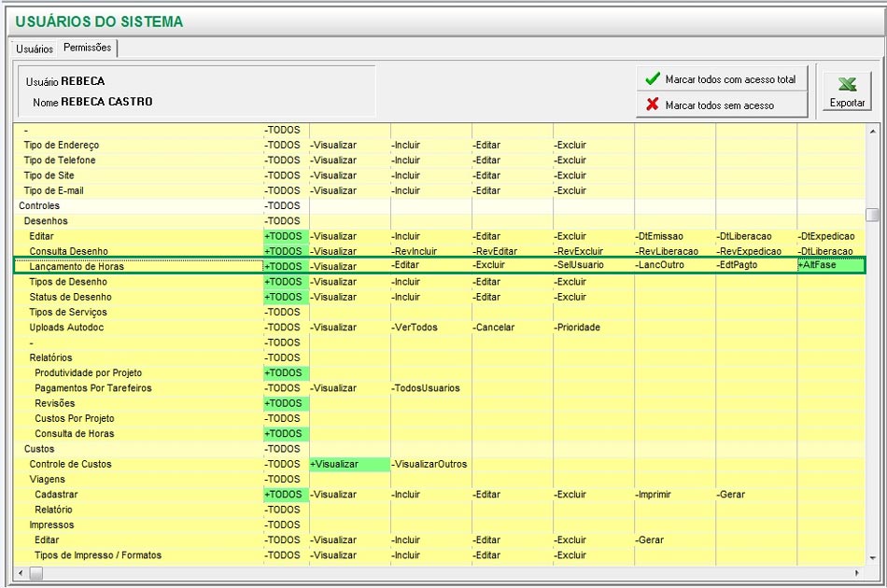
Task: Toggle -Imprimir permission for Viagens Cadastrar
Action: (x=654, y=495)
